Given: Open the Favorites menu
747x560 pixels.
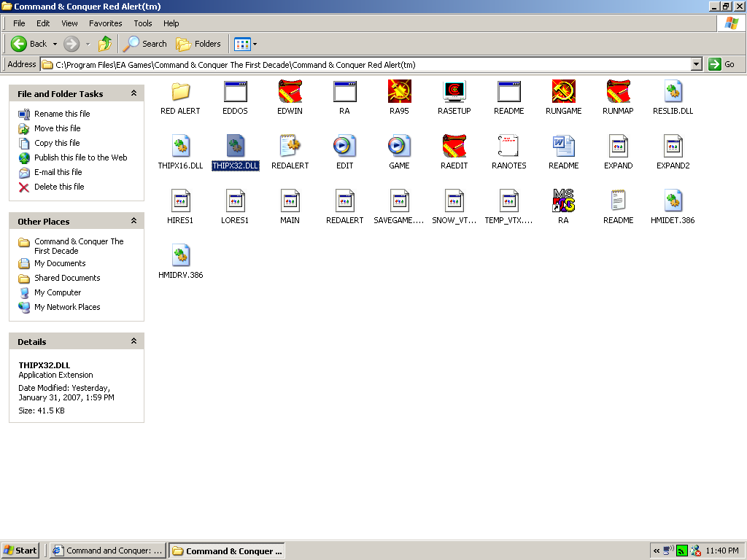Looking at the screenshot, I should coord(105,23).
